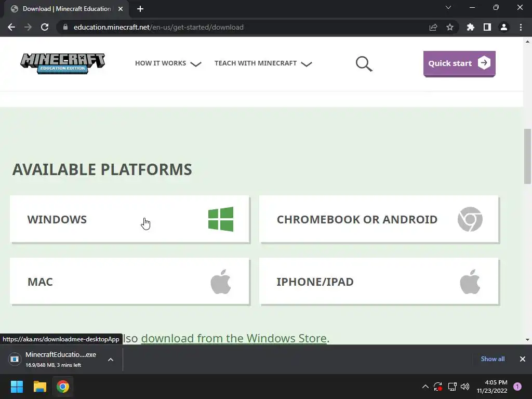This screenshot has width=532, height=399.
Task: Open Windows Start menu
Action: [x=17, y=387]
